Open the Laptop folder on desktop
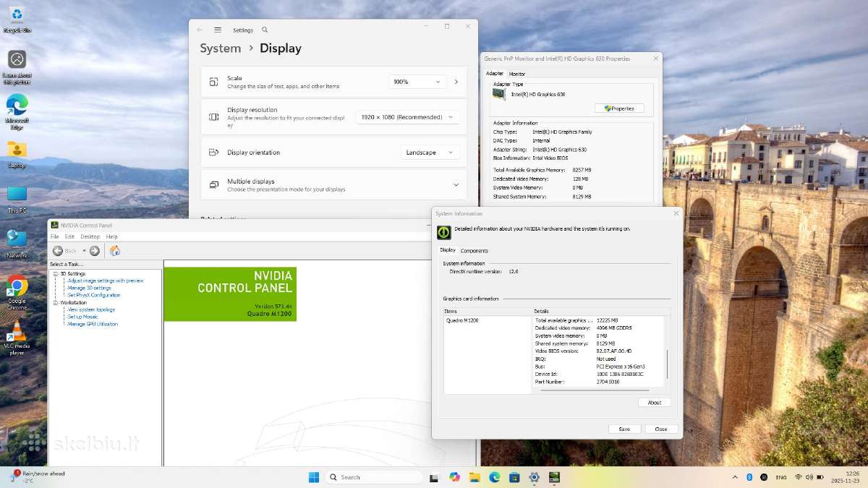Viewport: 868px width, 488px height. click(x=17, y=154)
